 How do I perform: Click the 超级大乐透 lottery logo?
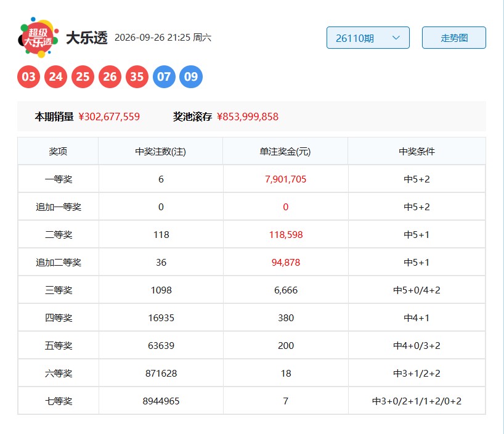coord(38,38)
